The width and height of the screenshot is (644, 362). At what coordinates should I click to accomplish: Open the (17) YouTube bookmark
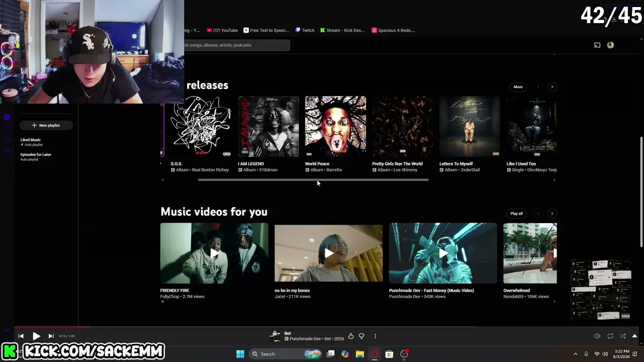(x=222, y=30)
